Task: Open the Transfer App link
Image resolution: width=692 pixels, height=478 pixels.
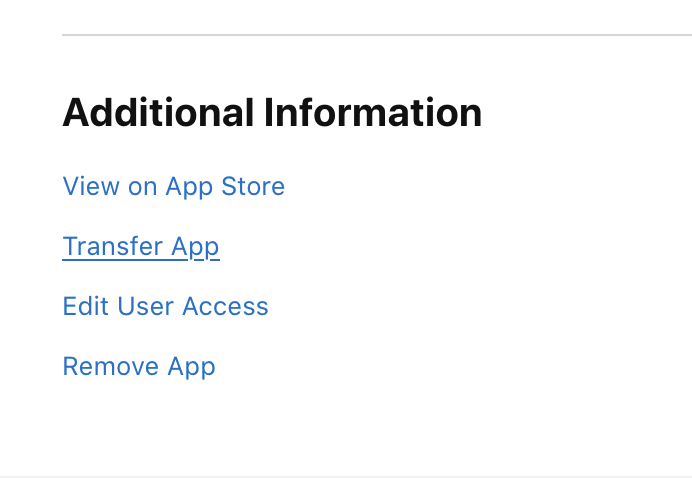Action: tap(141, 247)
